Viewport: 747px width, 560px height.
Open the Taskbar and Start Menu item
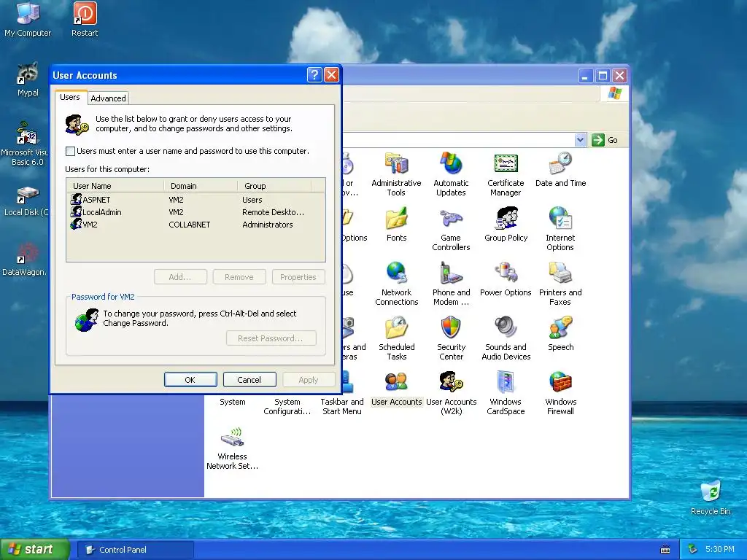pos(341,406)
